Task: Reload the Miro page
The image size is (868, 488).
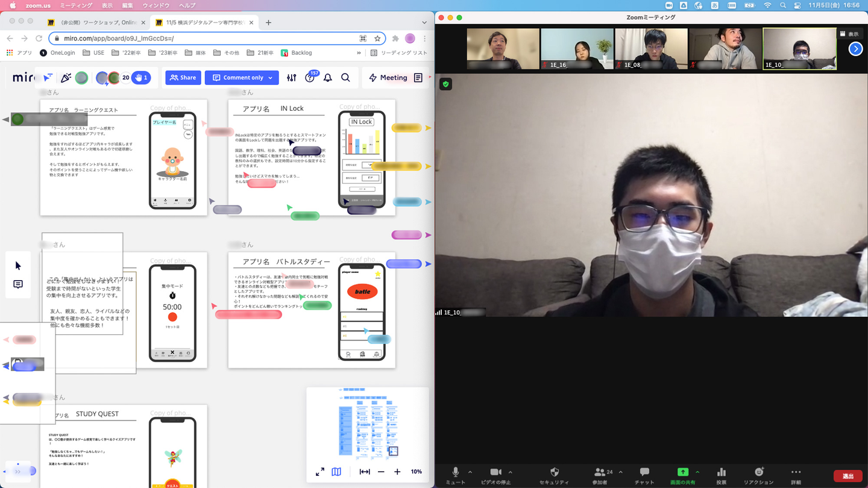Action: (x=39, y=39)
